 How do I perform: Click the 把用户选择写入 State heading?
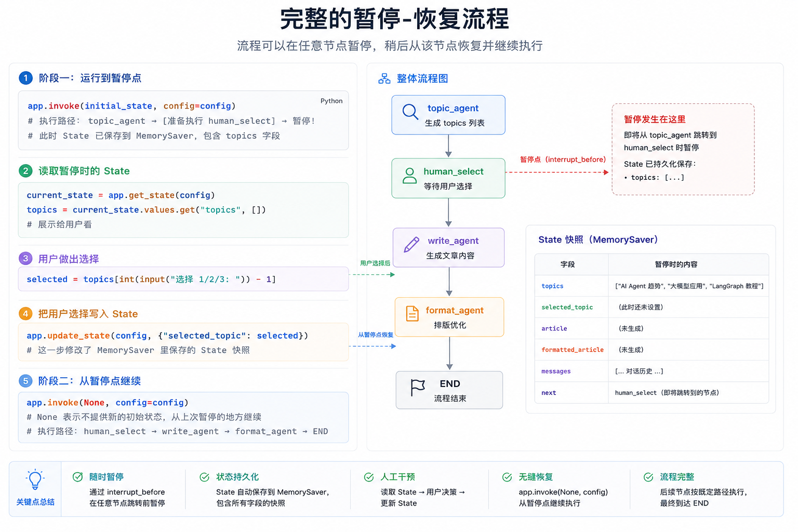(88, 314)
